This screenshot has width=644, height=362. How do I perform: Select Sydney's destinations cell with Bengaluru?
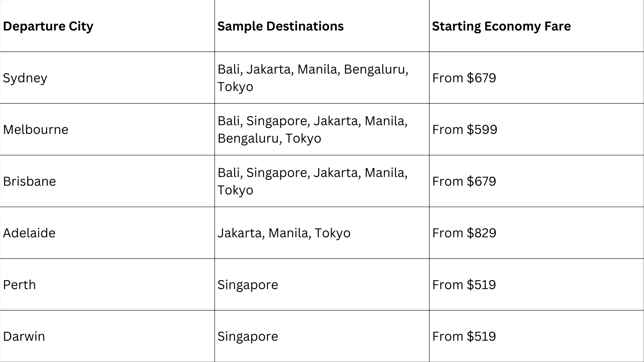322,78
